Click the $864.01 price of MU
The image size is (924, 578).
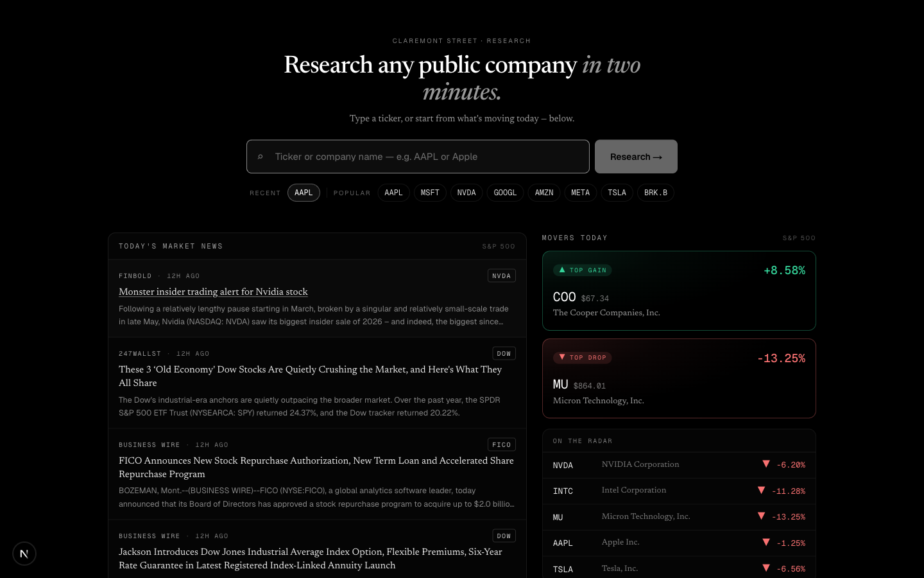click(589, 385)
